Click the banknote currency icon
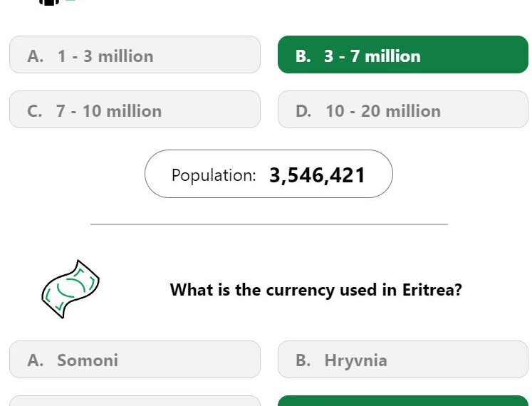Screen dimensions: 532x406 pyautogui.click(x=69, y=288)
